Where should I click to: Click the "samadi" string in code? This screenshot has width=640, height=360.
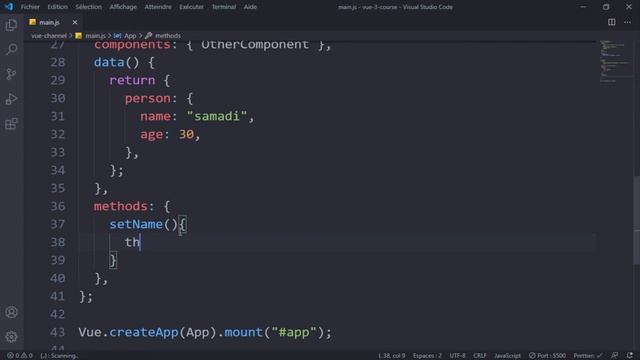[x=217, y=116]
